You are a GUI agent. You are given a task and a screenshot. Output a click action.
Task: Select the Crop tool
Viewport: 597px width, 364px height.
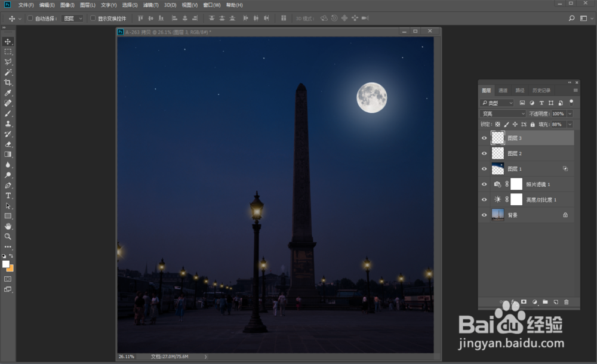click(8, 82)
